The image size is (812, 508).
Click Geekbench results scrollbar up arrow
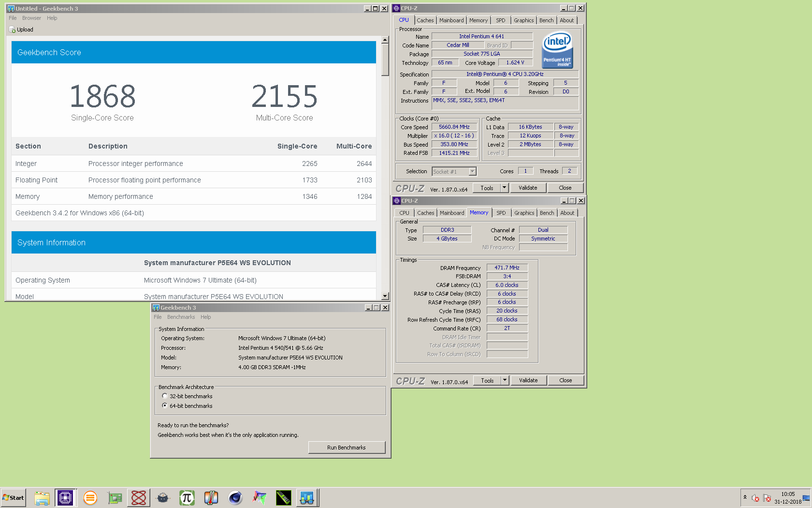point(385,40)
